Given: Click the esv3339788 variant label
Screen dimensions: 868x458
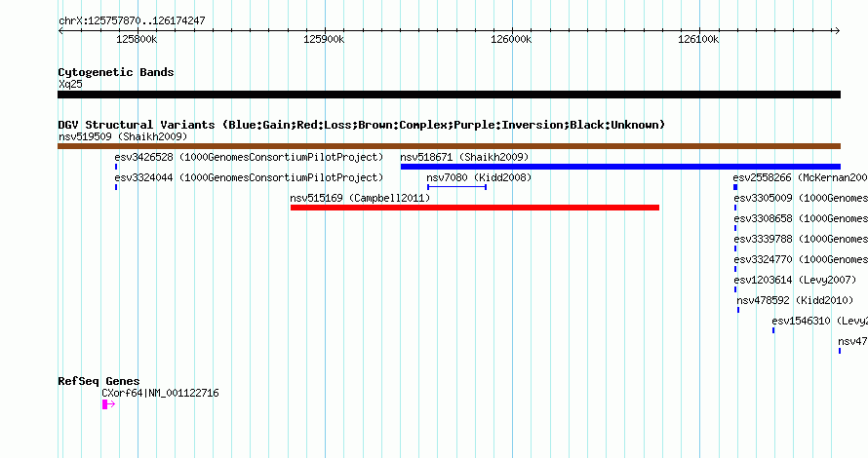Looking at the screenshot, I should click(x=801, y=239).
